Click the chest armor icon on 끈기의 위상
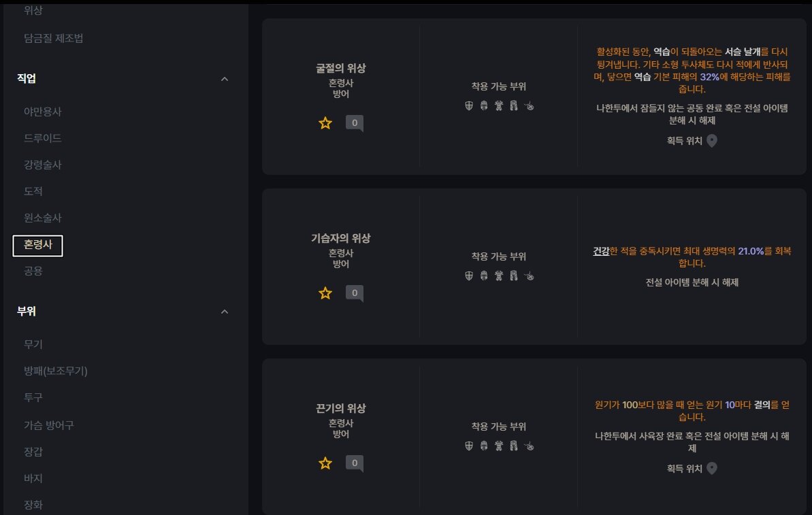812x515 pixels. click(499, 446)
